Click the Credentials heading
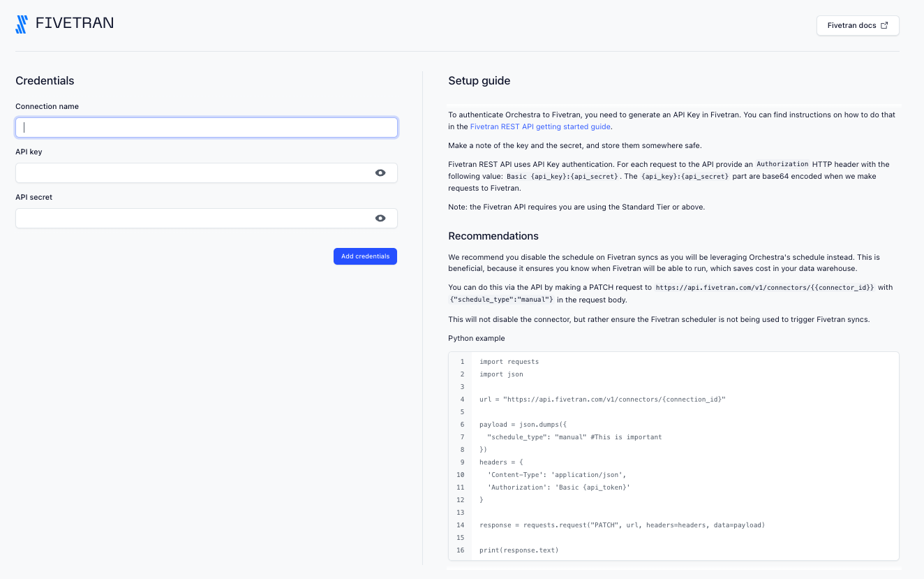The width and height of the screenshot is (924, 579). [45, 81]
